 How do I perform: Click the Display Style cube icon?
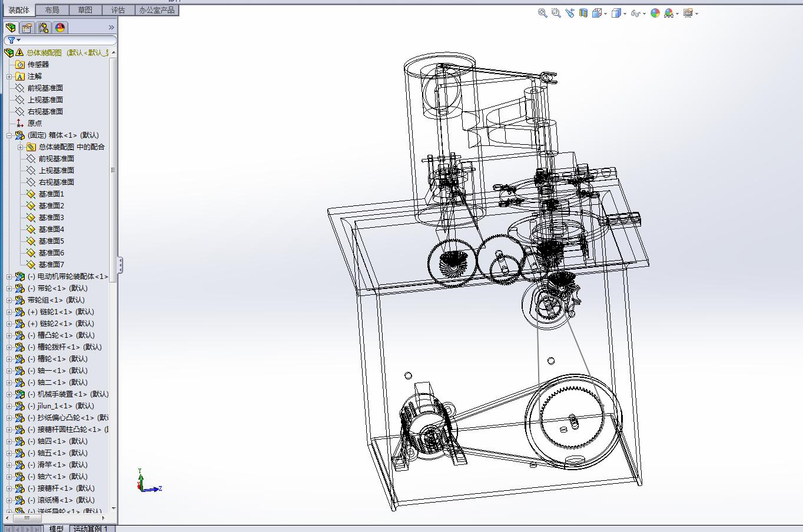[616, 13]
